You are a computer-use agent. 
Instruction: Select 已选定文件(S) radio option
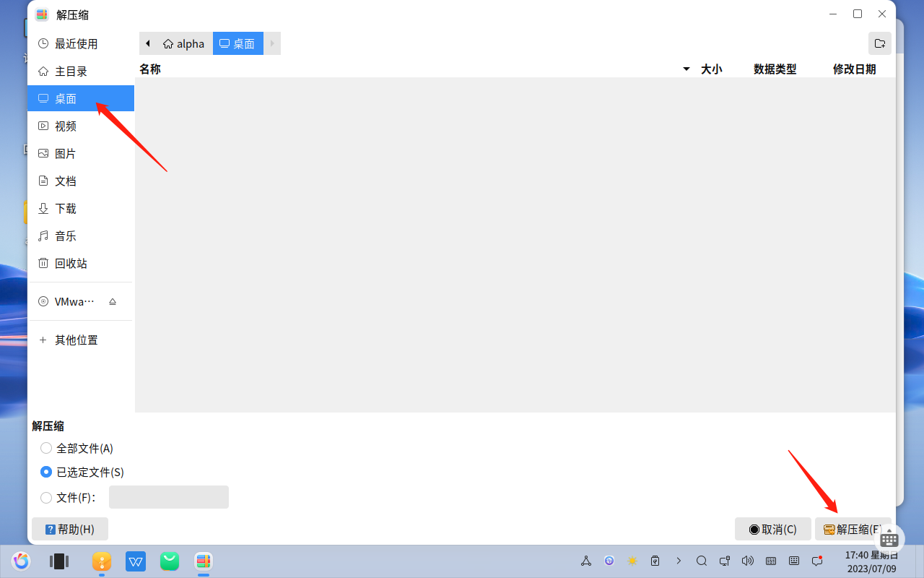pyautogui.click(x=82, y=472)
